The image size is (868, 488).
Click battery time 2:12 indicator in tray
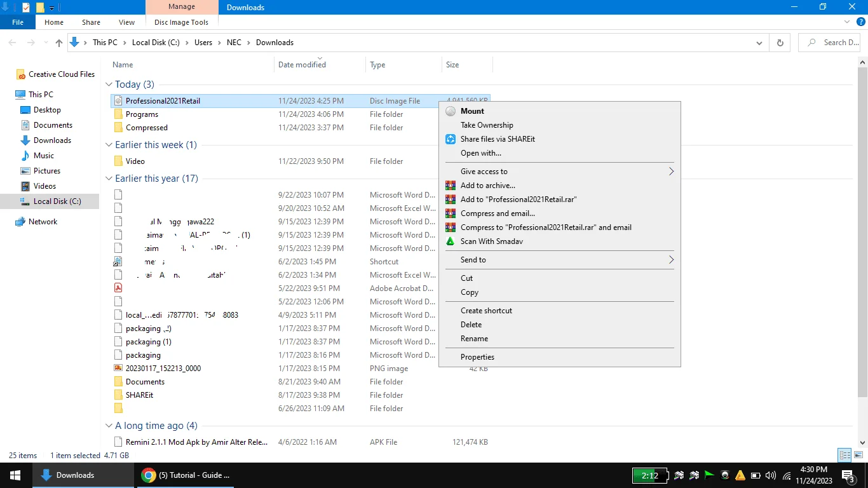[649, 475]
